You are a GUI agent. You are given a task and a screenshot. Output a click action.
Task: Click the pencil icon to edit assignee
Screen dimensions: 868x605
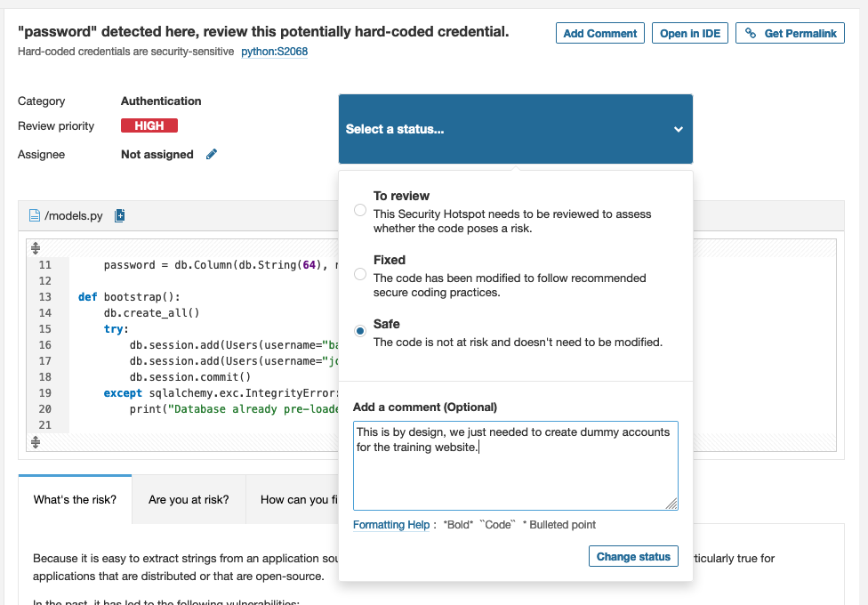[212, 155]
